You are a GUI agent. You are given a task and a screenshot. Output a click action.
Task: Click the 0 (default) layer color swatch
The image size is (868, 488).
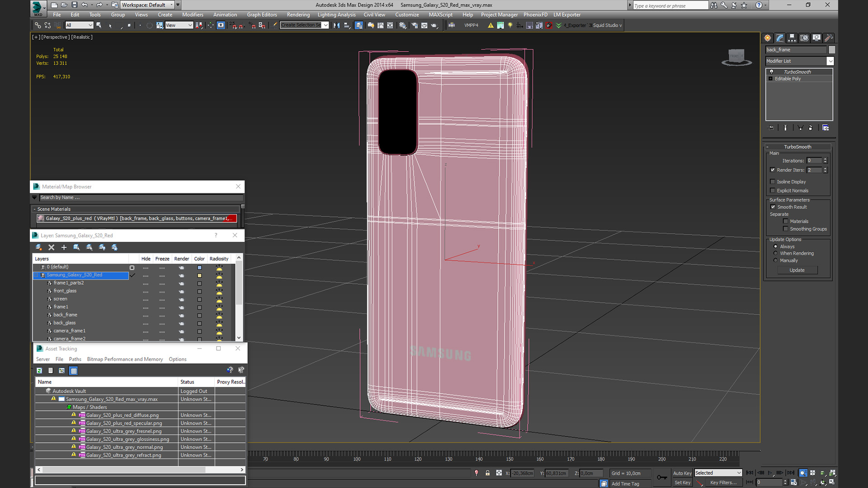coord(199,267)
